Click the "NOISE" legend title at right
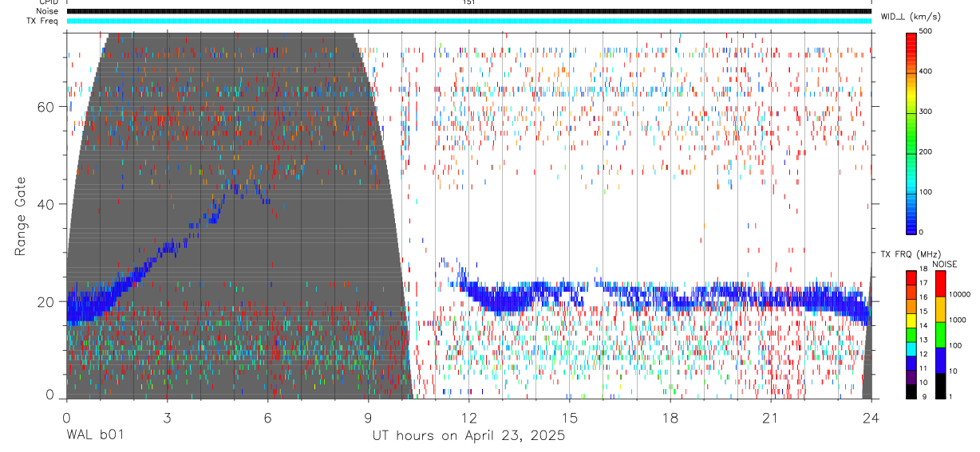Screen dimensions: 980x452 944,264
